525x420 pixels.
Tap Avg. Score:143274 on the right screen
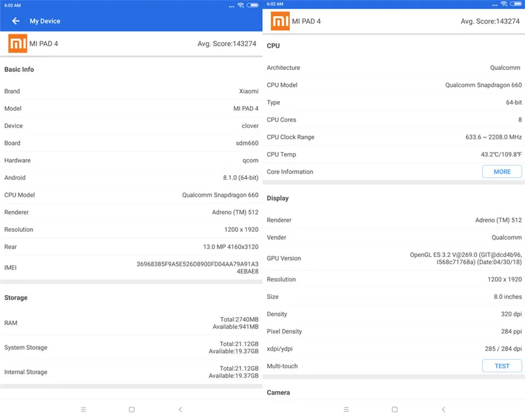click(x=490, y=21)
